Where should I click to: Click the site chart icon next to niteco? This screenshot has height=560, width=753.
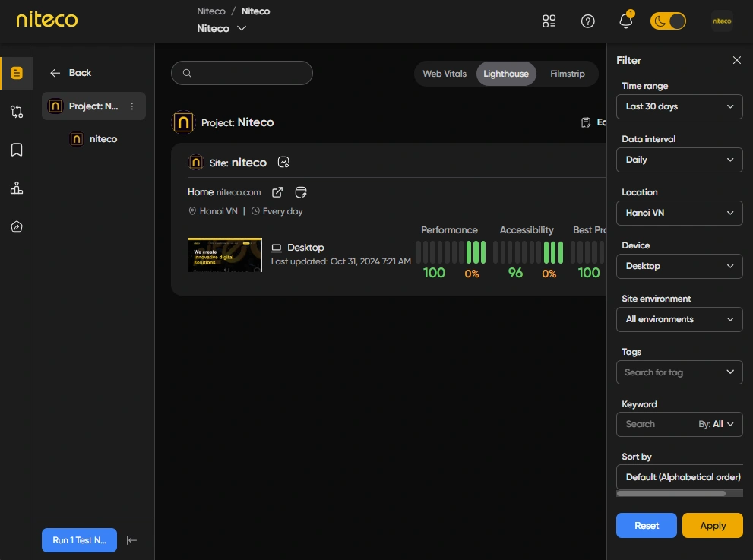(x=283, y=163)
